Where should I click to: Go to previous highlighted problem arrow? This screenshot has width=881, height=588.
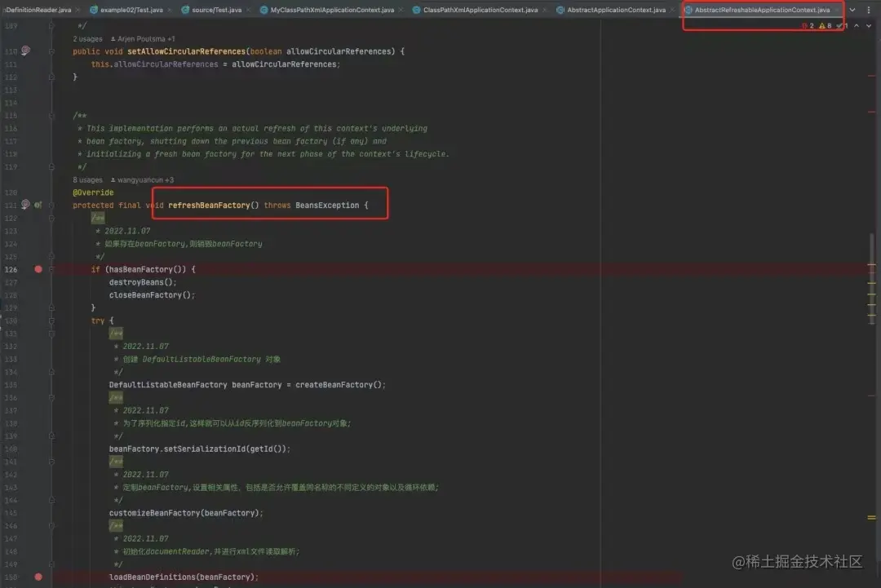[x=857, y=26]
